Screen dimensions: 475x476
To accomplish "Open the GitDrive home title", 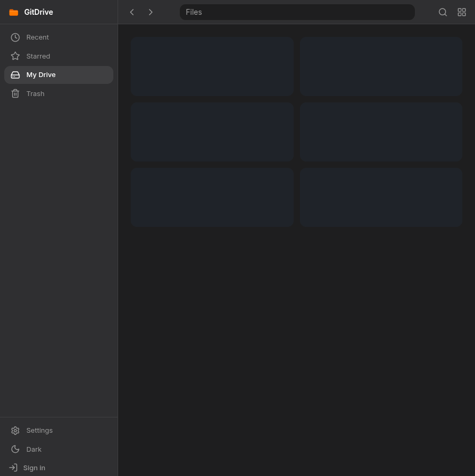I will click(x=38, y=12).
